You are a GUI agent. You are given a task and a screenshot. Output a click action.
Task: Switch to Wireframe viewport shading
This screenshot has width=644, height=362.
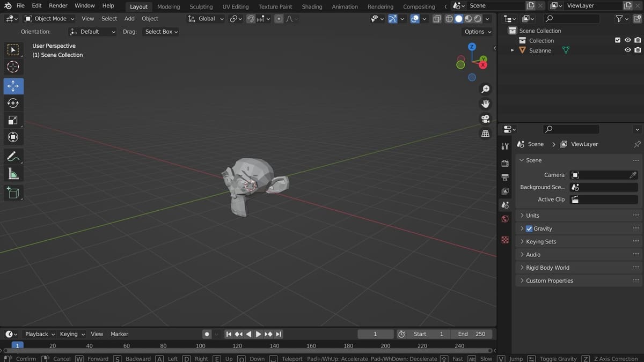point(449,19)
